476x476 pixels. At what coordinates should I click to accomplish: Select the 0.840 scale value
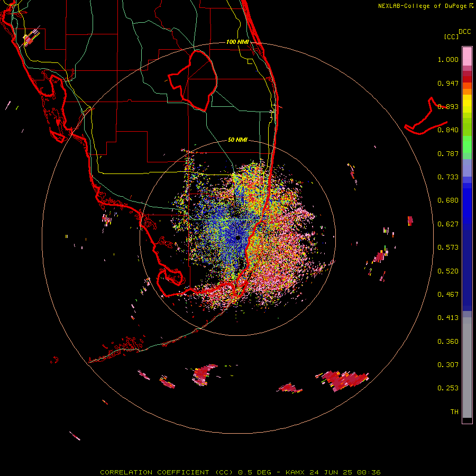click(448, 130)
